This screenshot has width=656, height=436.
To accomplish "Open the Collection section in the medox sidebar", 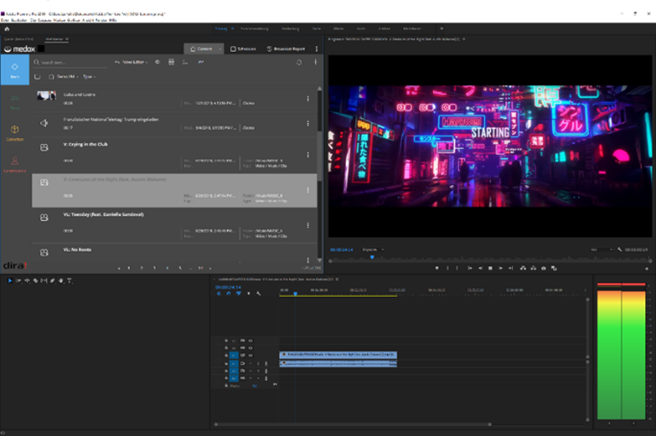I will point(15,132).
